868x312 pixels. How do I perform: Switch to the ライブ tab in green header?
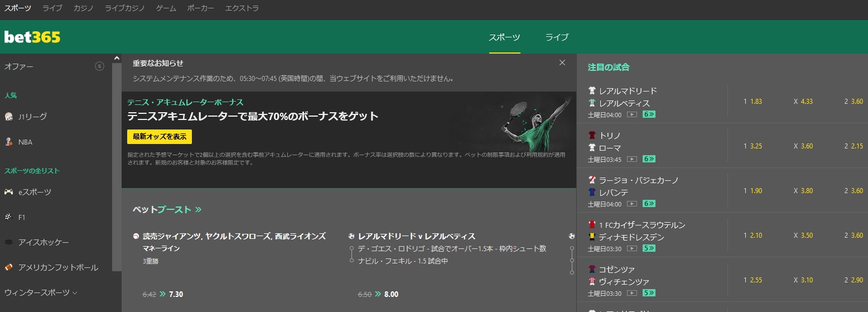pyautogui.click(x=557, y=37)
